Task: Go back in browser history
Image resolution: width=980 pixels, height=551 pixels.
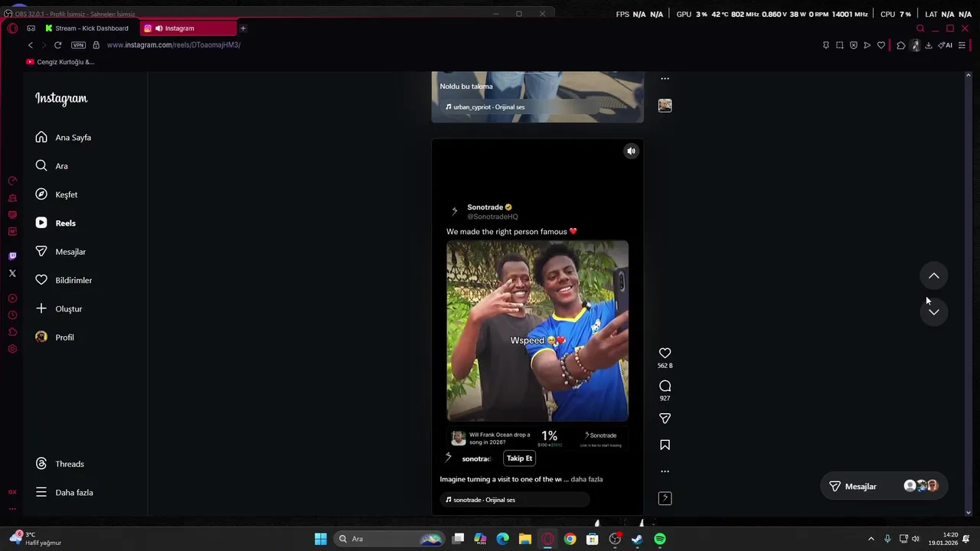Action: click(x=31, y=45)
